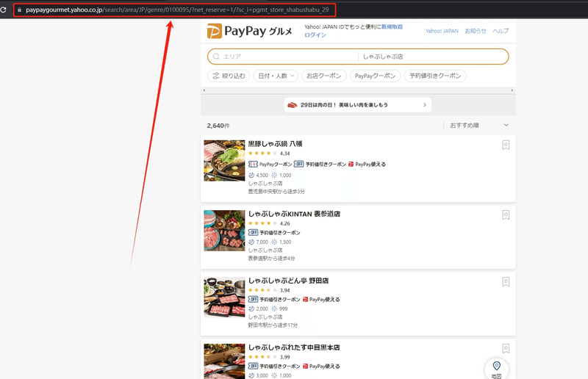
Task: Open the しゃぶしゃぶKINTAN 表参道店 title
Action: tap(294, 214)
